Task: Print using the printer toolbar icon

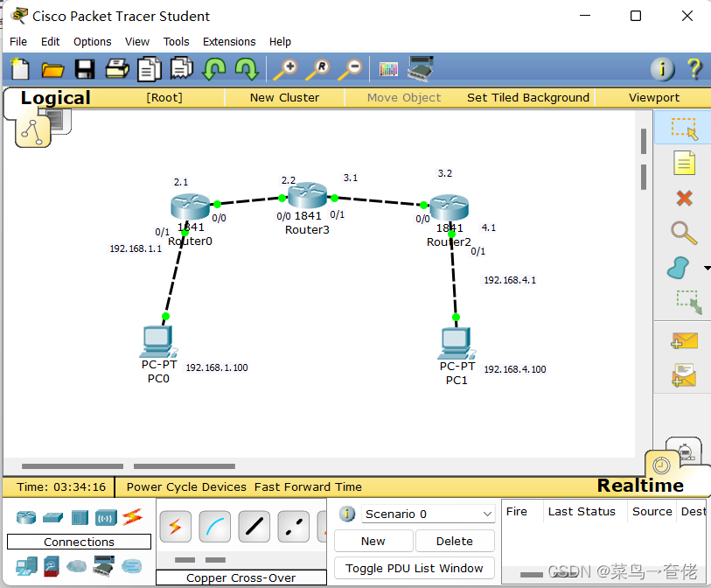Action: tap(117, 69)
